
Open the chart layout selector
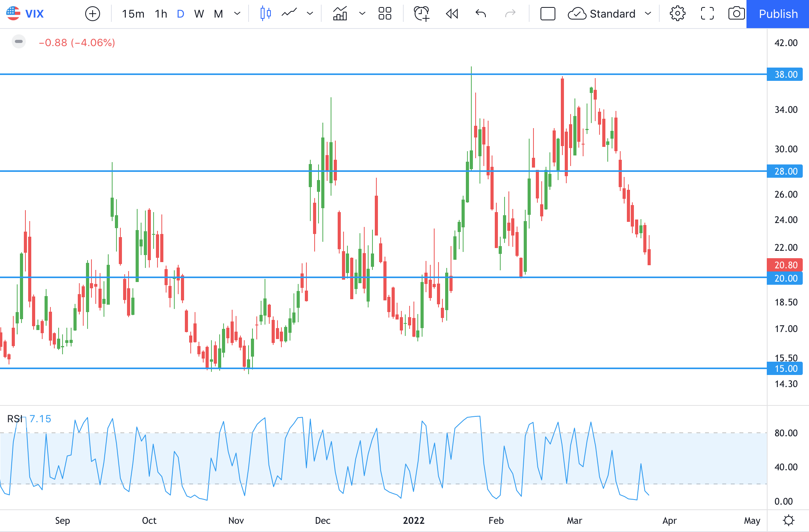pyautogui.click(x=548, y=14)
